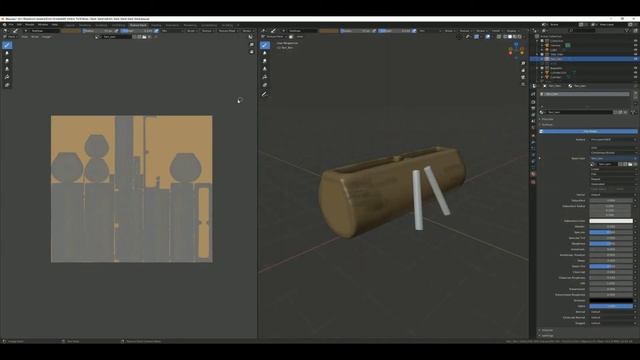640x360 pixels.
Task: Select the Mask tool in the image editor
Action: (7, 85)
